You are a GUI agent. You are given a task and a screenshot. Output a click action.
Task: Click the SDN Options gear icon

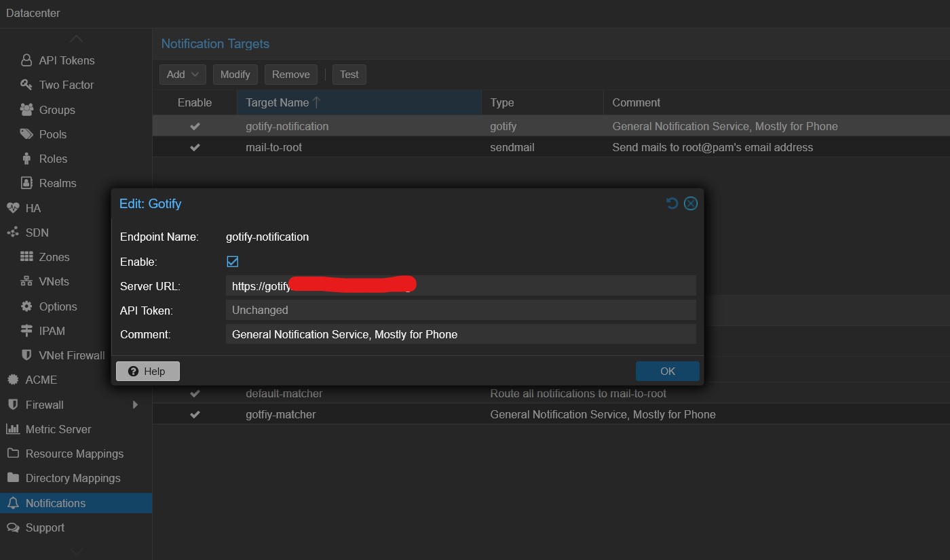click(26, 306)
